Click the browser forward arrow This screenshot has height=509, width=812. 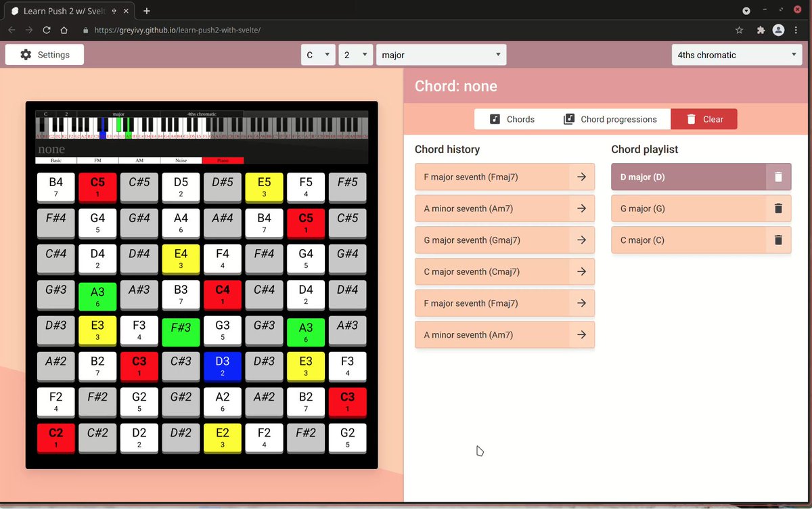pyautogui.click(x=29, y=30)
